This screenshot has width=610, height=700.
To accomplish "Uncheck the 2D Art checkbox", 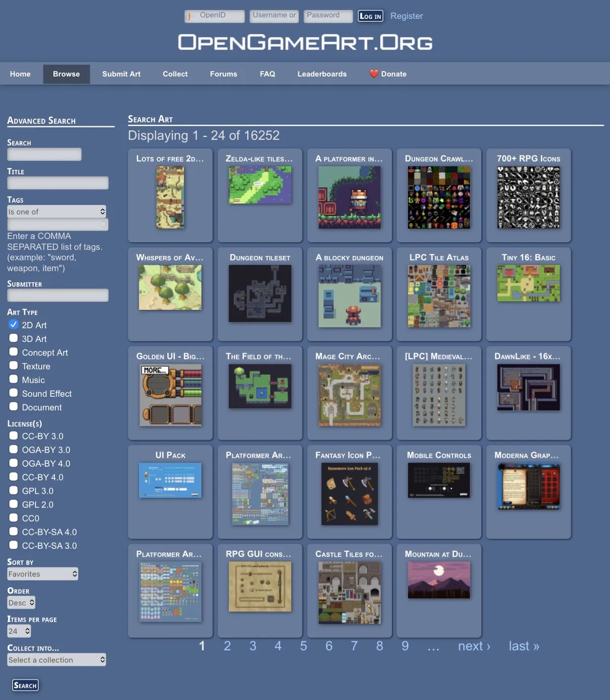I will point(14,325).
